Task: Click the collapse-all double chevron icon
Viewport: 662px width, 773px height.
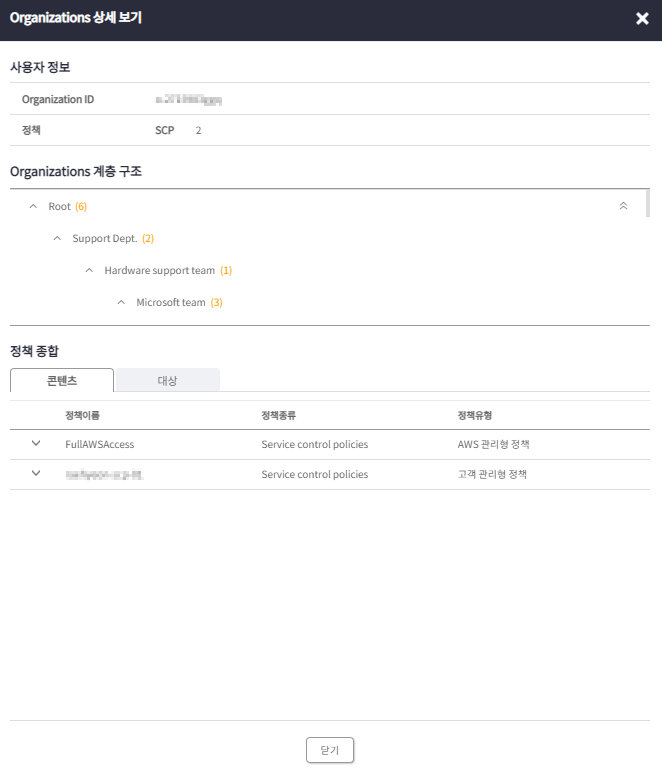Action: click(624, 206)
